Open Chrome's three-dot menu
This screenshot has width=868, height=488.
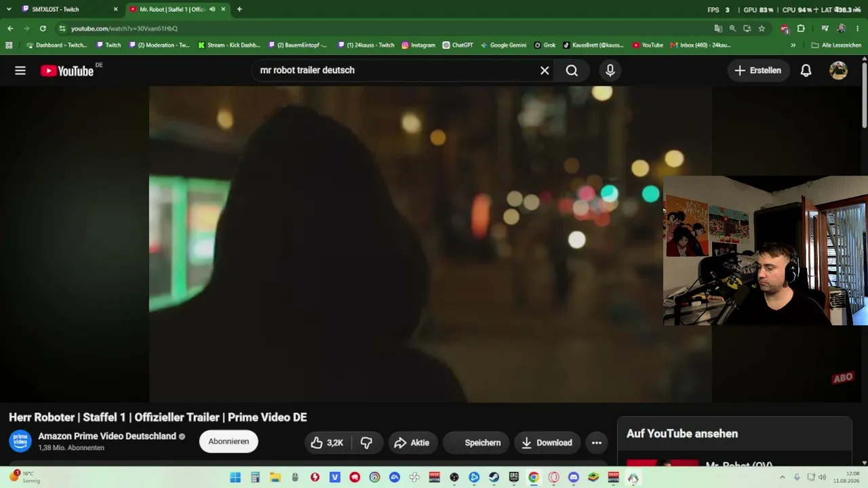coord(858,28)
